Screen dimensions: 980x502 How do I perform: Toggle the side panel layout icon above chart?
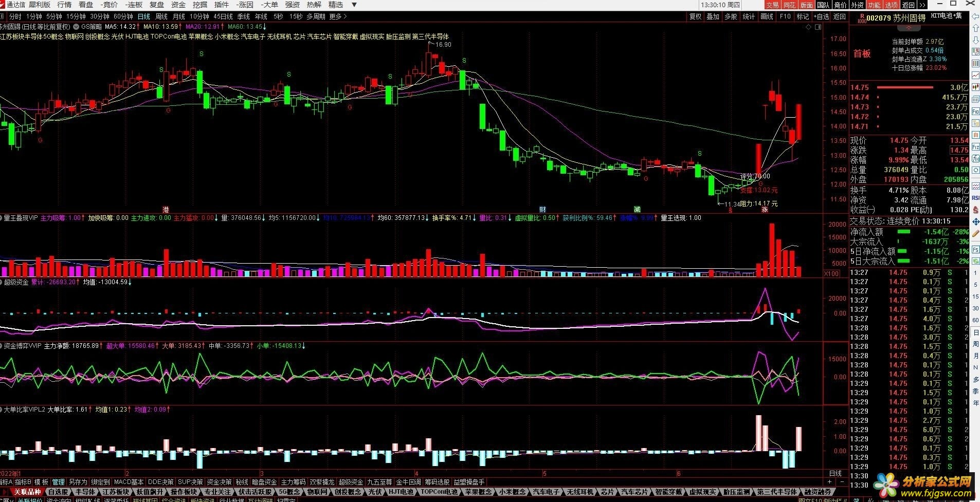pyautogui.click(x=818, y=26)
